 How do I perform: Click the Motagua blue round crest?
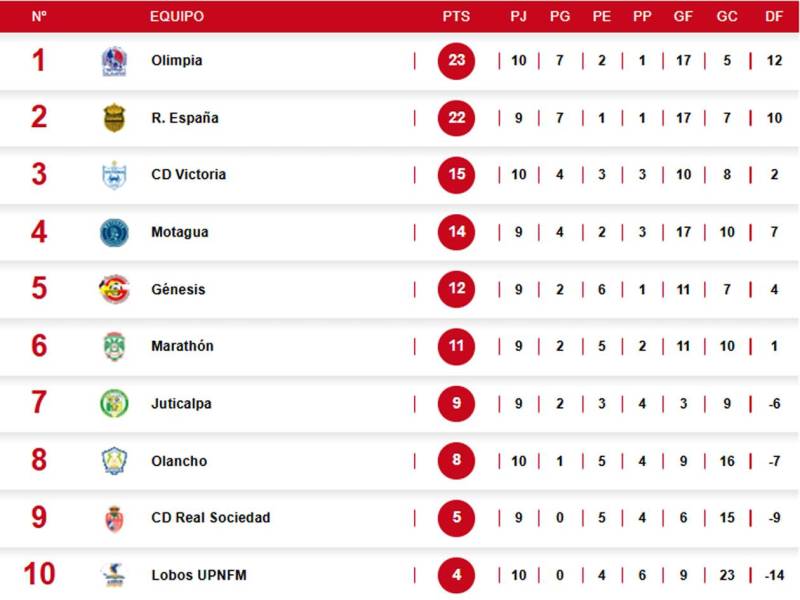point(114,233)
